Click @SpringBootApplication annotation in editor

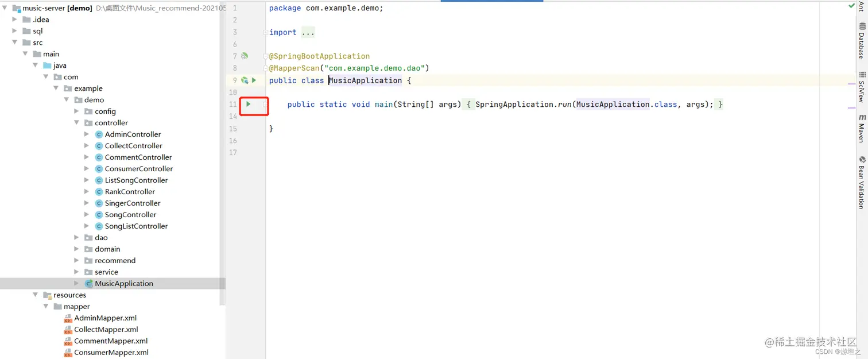[320, 56]
